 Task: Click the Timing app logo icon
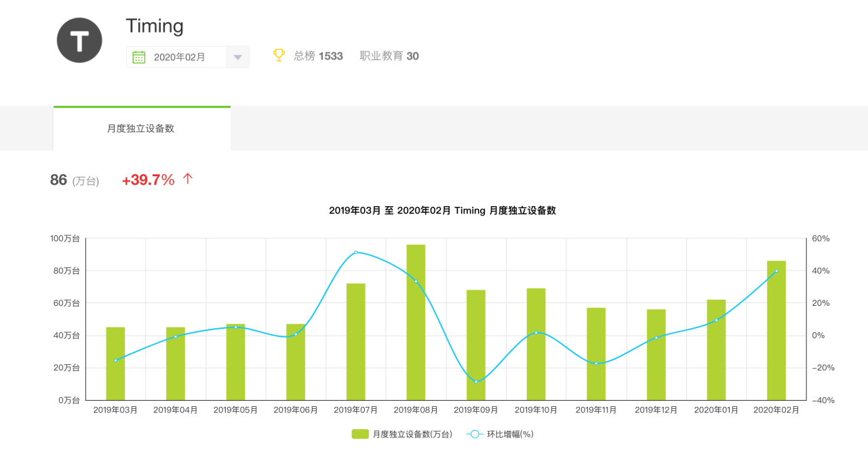(79, 40)
